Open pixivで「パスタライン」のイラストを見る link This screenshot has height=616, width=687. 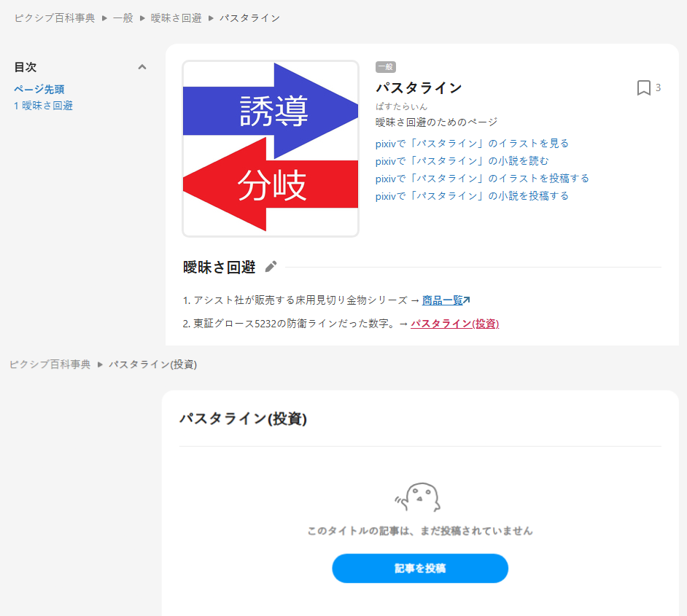tap(472, 144)
